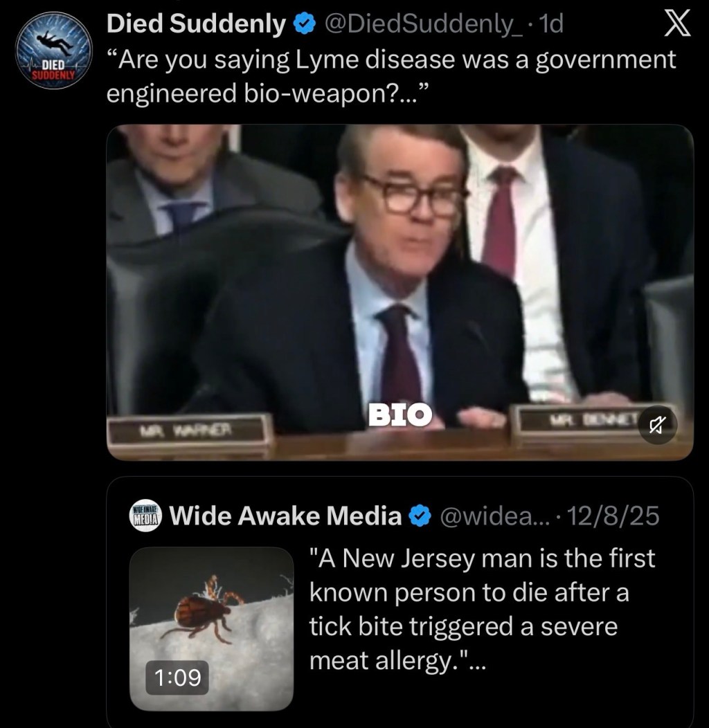Viewport: 709px width, 728px height.
Task: Play the Senate hearing video
Action: 400,292
